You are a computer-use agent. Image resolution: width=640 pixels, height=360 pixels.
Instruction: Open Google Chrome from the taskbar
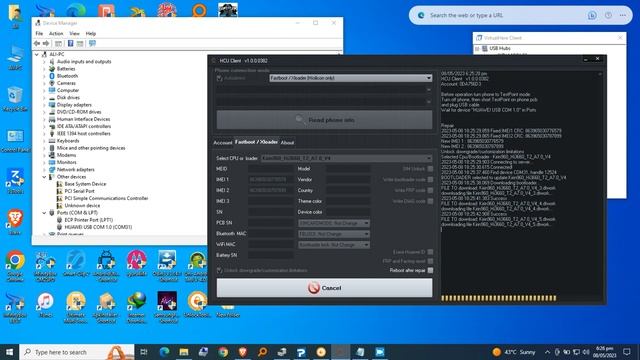point(223,352)
